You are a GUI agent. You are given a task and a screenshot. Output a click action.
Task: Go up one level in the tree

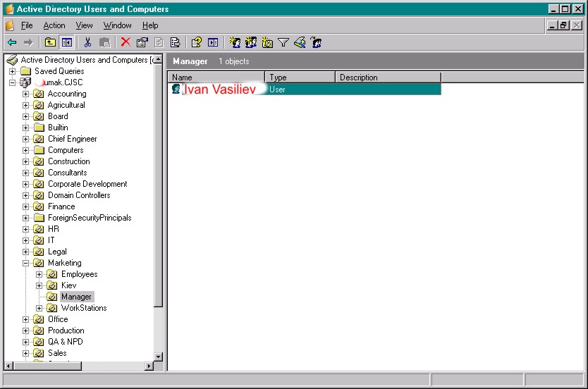coord(50,42)
